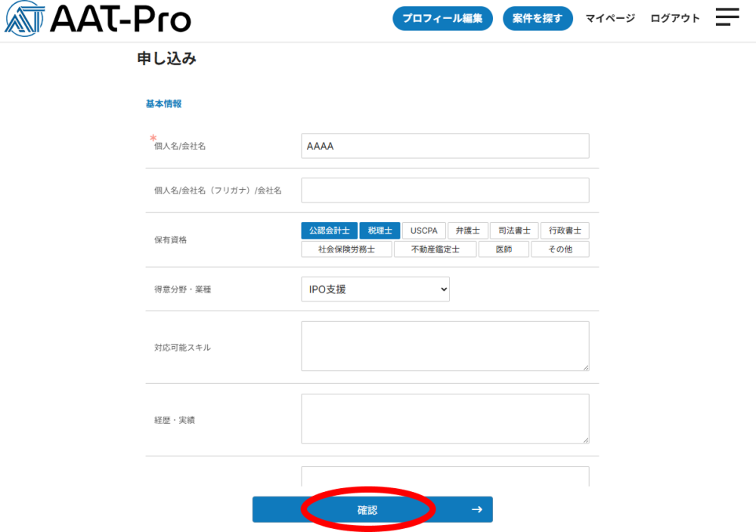756x532 pixels.
Task: Expand the 得意分野・業種 dropdown showing IPO支援
Action: coord(375,289)
